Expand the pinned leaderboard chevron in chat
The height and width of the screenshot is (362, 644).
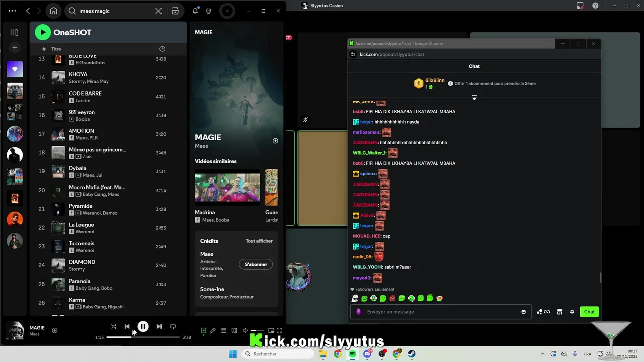(474, 97)
